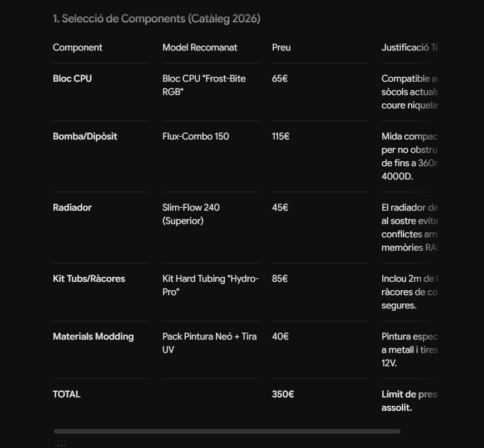Click the 'Kit Hard Tubing "Hydro-Pro"' cell
The image size is (484, 448).
[x=210, y=285]
